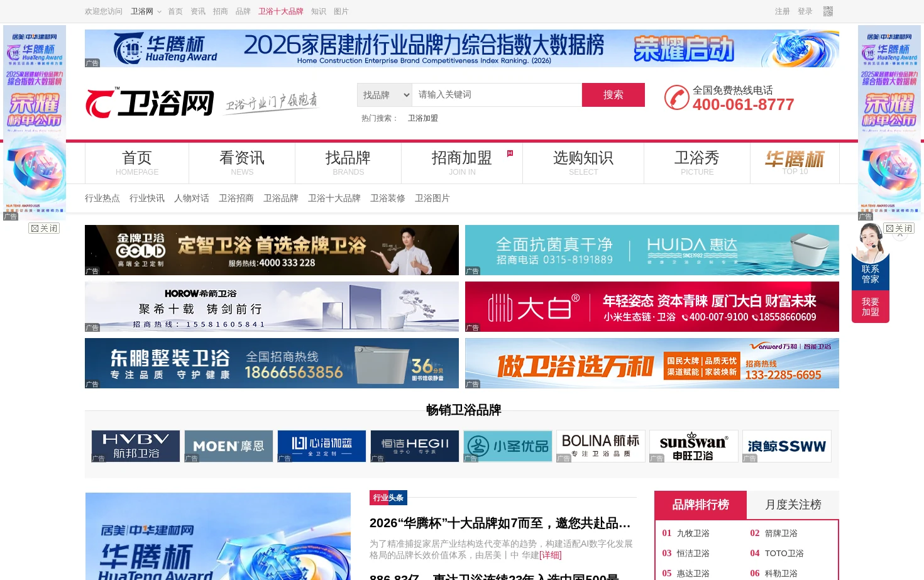Image resolution: width=924 pixels, height=580 pixels.
Task: Open 看资讯 NEWS main nav item
Action: pos(242,163)
